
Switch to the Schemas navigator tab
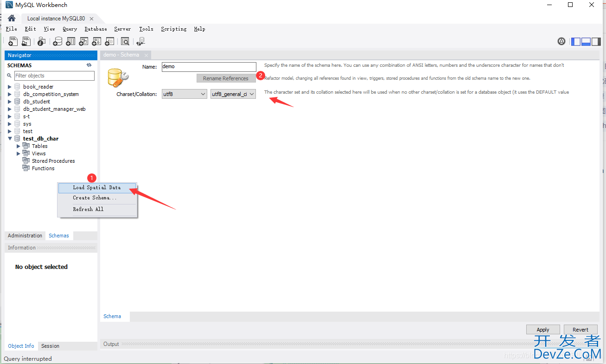[59, 236]
